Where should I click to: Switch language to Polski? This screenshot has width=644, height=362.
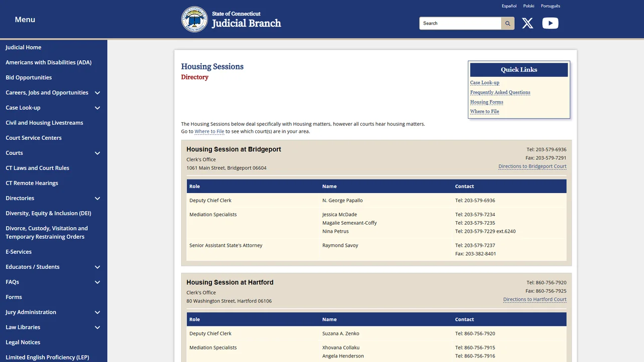click(529, 6)
